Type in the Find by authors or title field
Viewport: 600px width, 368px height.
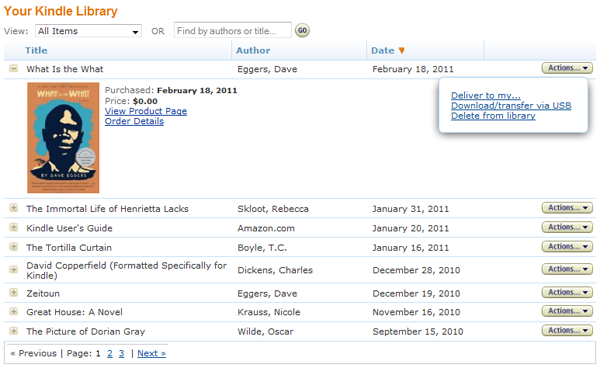pyautogui.click(x=233, y=30)
